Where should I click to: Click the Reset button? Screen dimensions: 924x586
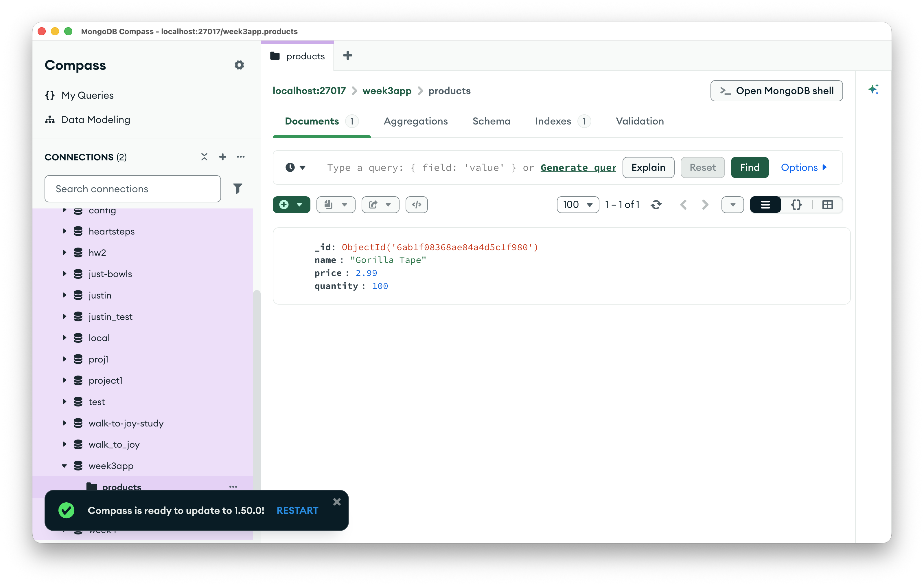coord(702,167)
